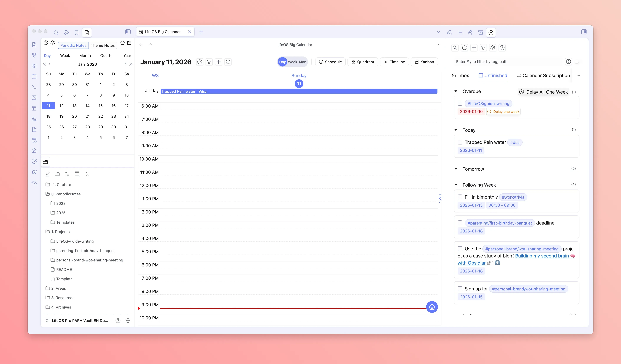
Task: Open search icon in top toolbar
Action: click(56, 33)
